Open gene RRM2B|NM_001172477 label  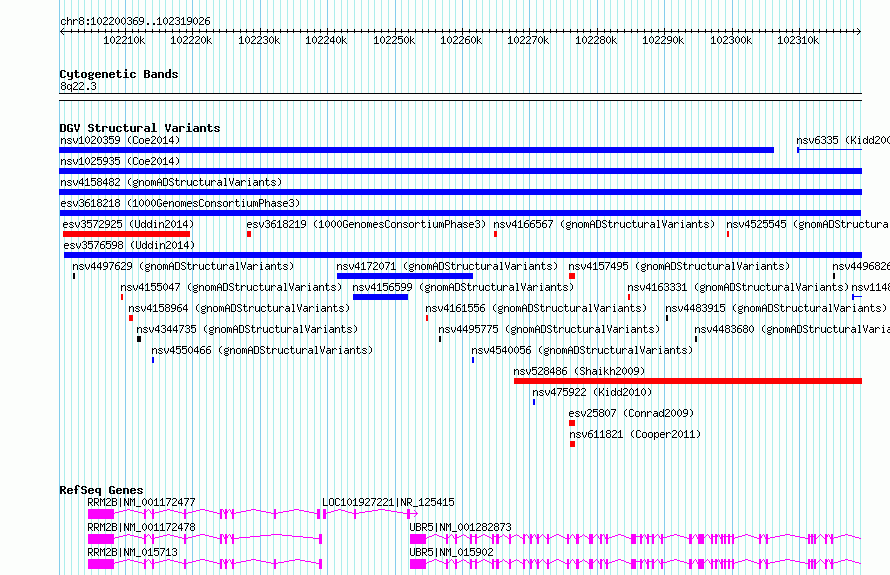click(141, 502)
